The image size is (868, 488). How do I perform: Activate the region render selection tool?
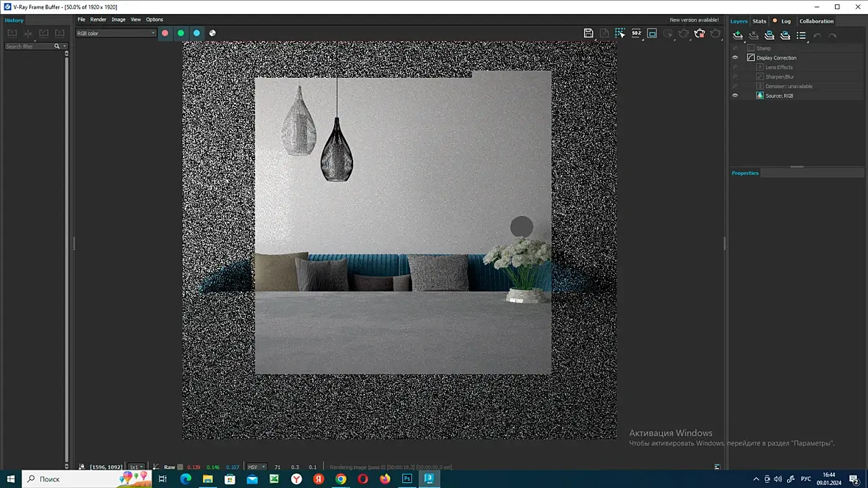click(620, 33)
